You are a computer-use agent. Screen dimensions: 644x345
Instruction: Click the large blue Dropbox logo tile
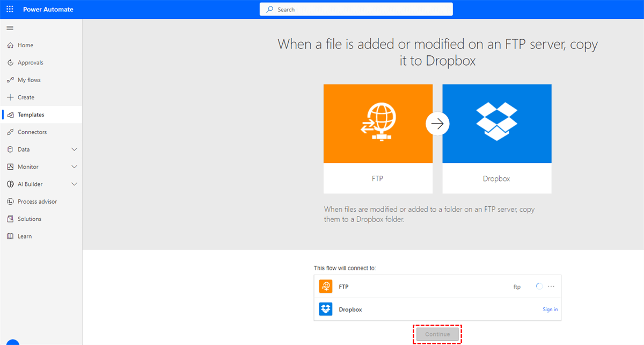(497, 124)
